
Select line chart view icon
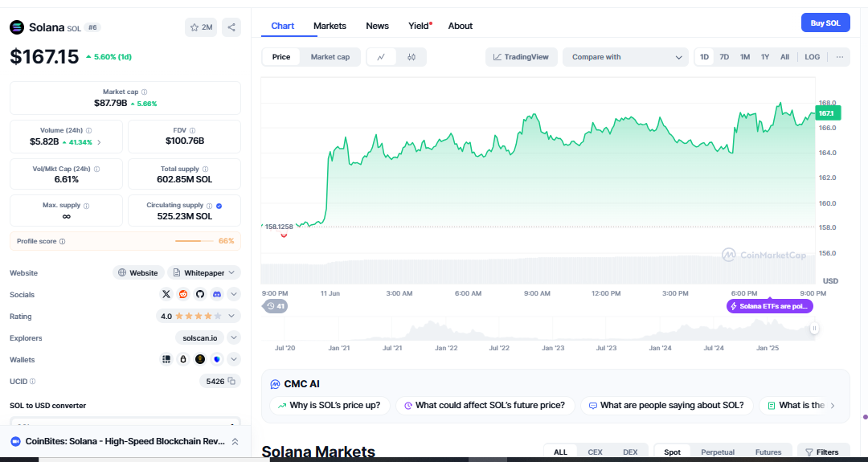382,57
